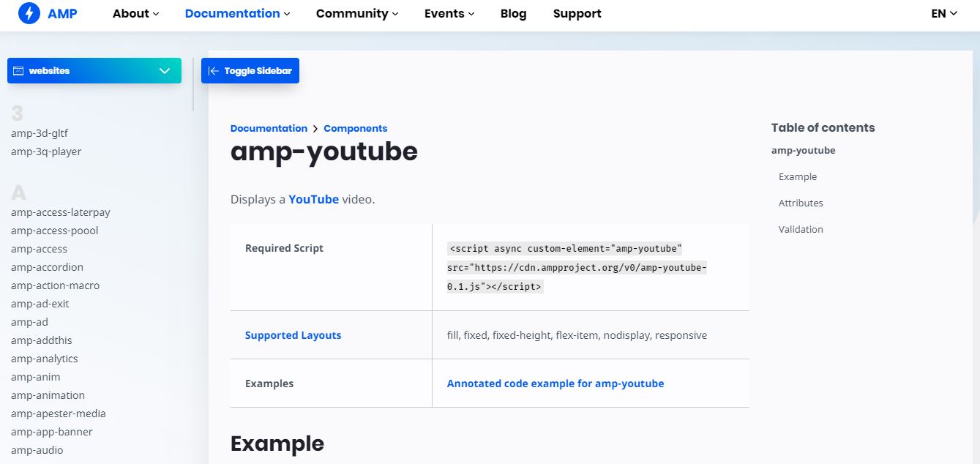The image size is (980, 464).
Task: Click the supported layouts value text
Action: coord(577,335)
